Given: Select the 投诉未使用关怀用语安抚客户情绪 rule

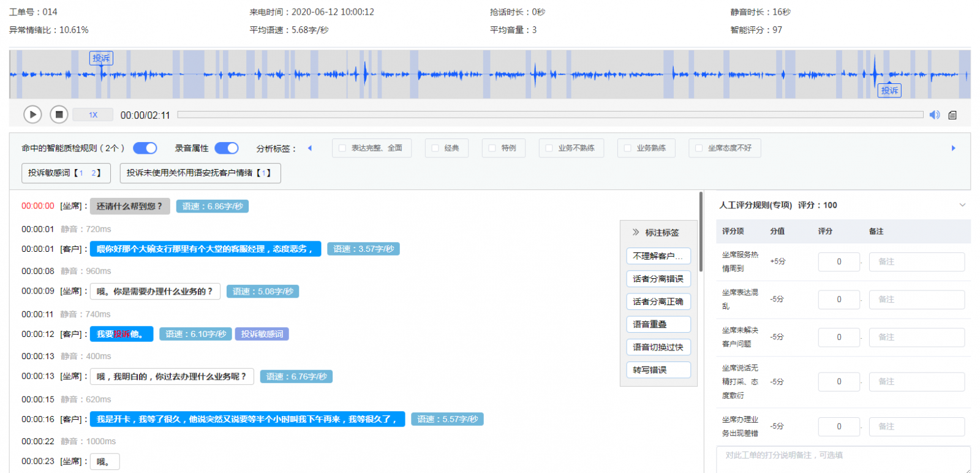Looking at the screenshot, I should [x=200, y=173].
